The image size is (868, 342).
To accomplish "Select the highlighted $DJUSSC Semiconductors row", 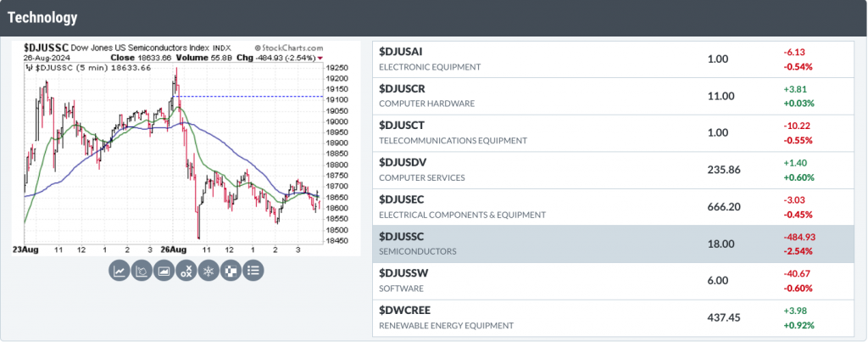I will tap(614, 244).
